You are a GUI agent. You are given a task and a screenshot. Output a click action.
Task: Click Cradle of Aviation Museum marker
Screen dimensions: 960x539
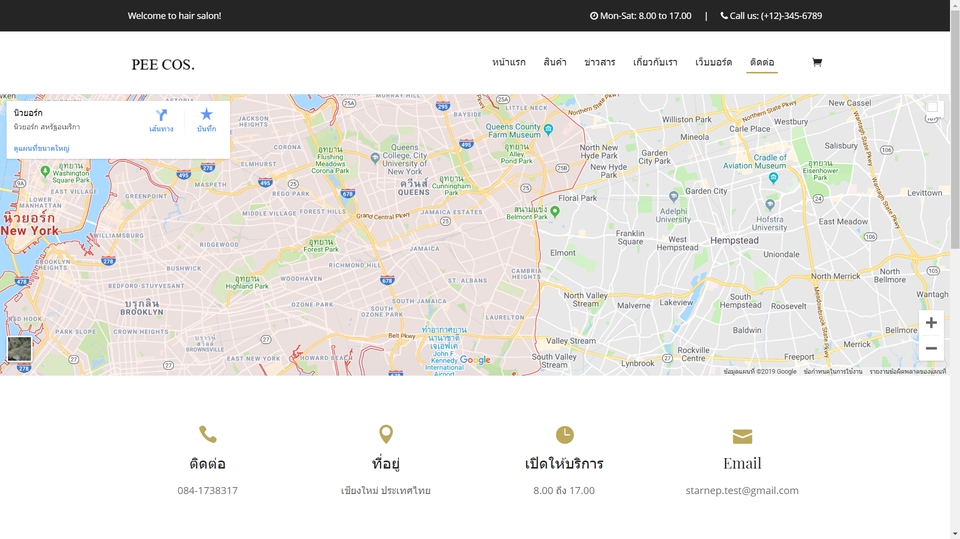pos(773,178)
